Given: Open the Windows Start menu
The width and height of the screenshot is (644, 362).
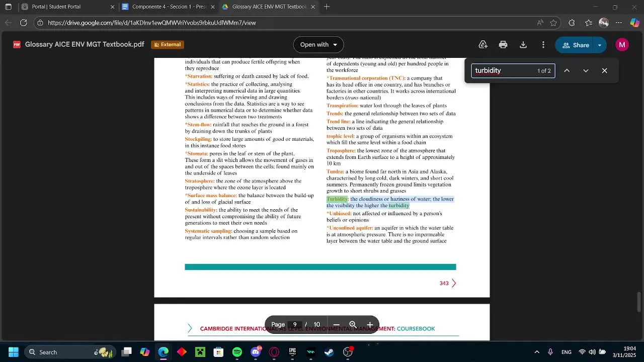Looking at the screenshot, I should (14, 352).
